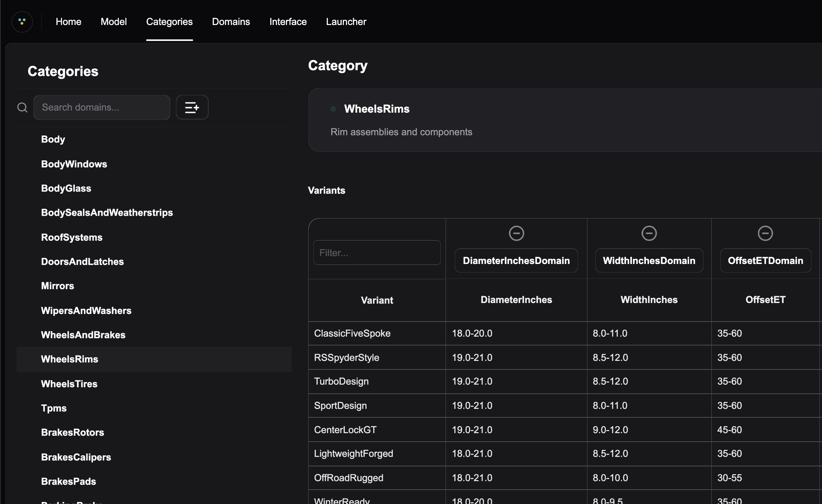
Task: Go to the Model tab
Action: coord(113,22)
